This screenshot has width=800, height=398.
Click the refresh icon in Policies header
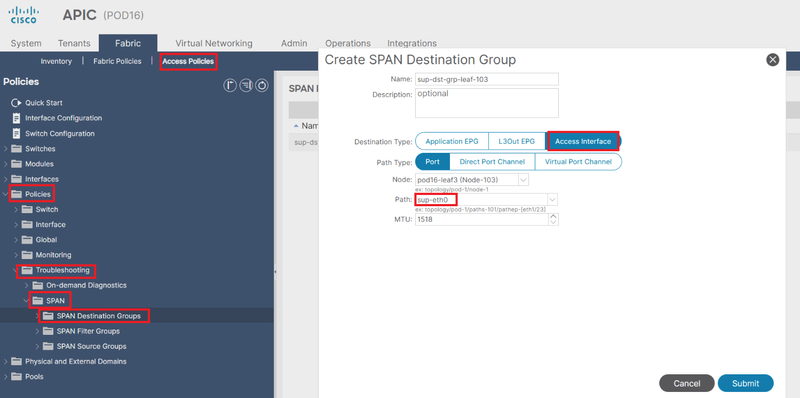click(x=262, y=86)
